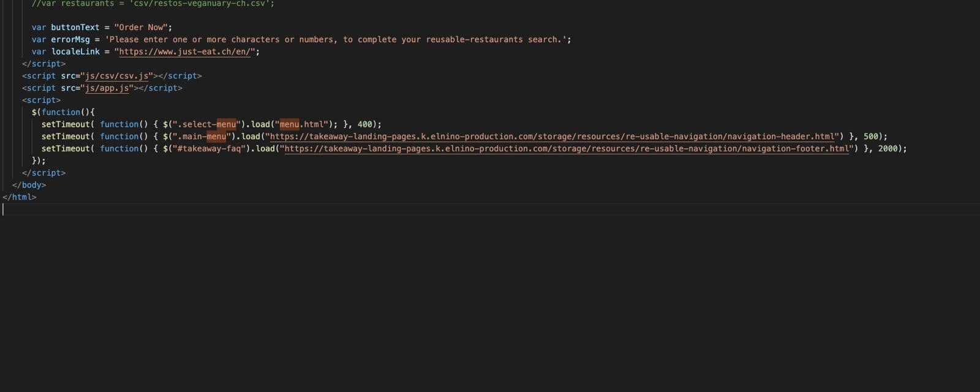
Task: Click the commented-out restaurants variable line
Action: [x=153, y=4]
